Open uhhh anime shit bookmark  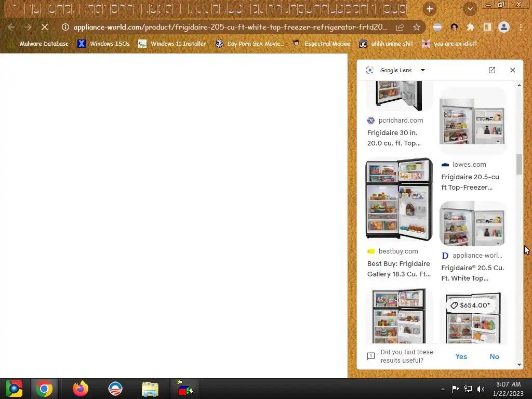click(387, 44)
